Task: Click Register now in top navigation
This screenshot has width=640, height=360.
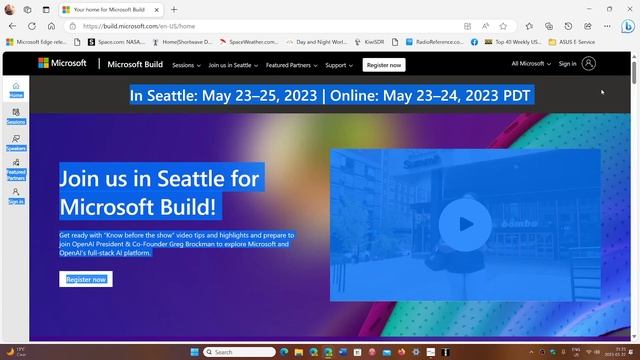Action: [x=384, y=65]
